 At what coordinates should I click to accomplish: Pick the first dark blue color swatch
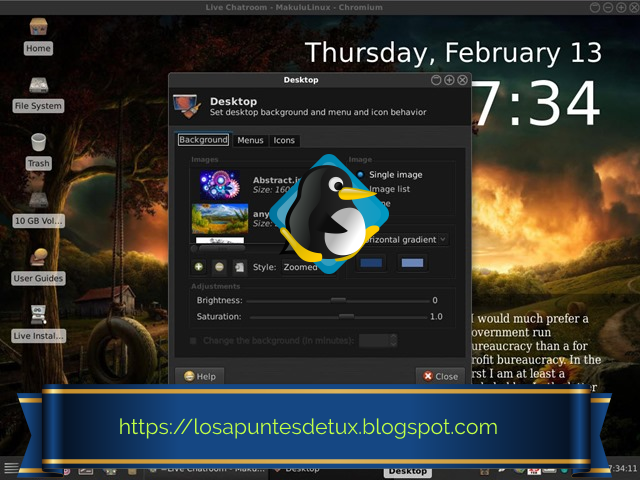coord(371,263)
